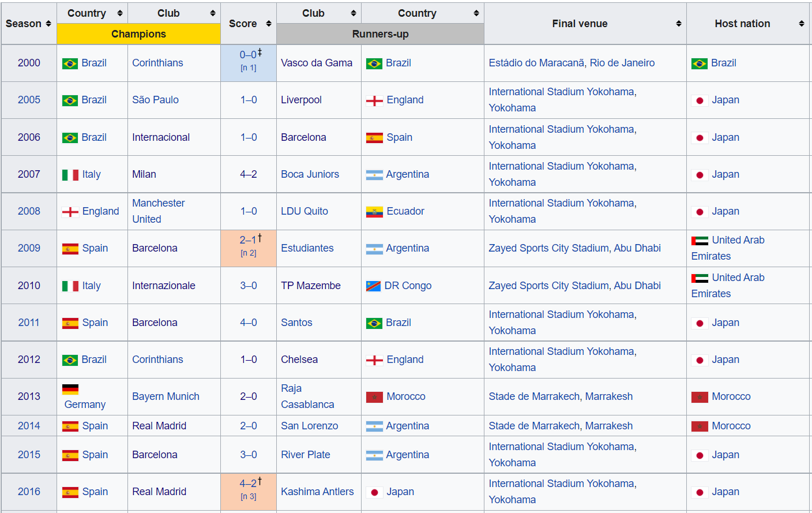Click the sort arrows on runners-up Club header

[354, 13]
